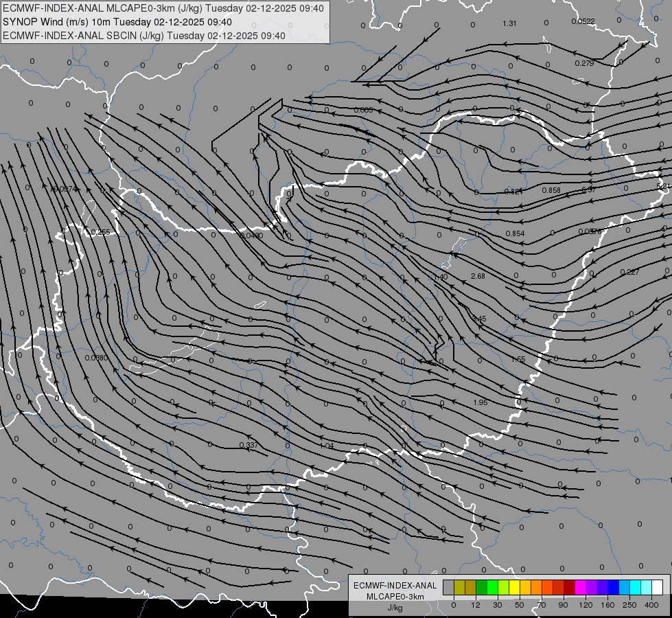Viewport: 672px width, 618px height.
Task: Select the magenta legend color box
Action: pyautogui.click(x=580, y=587)
